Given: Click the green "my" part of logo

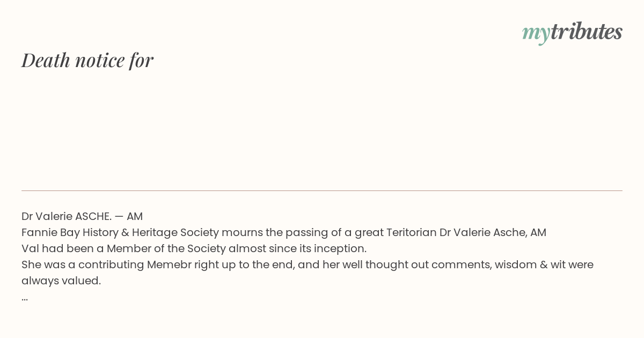Looking at the screenshot, I should point(536,34).
